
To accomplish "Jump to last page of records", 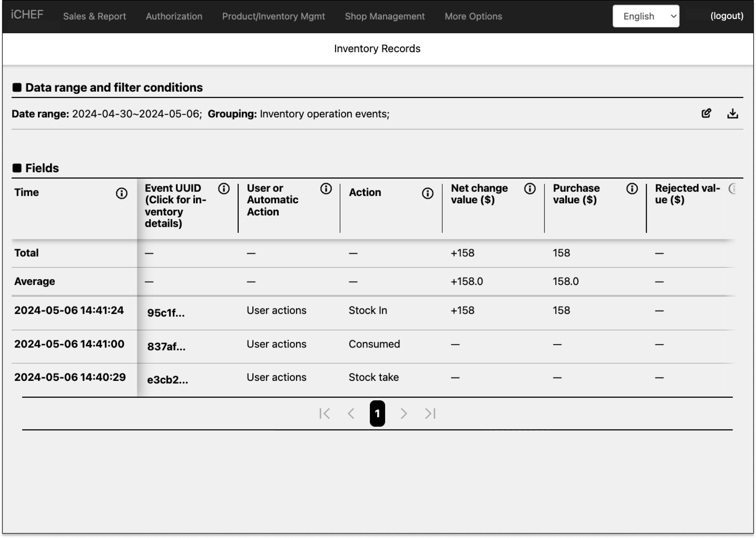I will tap(430, 414).
